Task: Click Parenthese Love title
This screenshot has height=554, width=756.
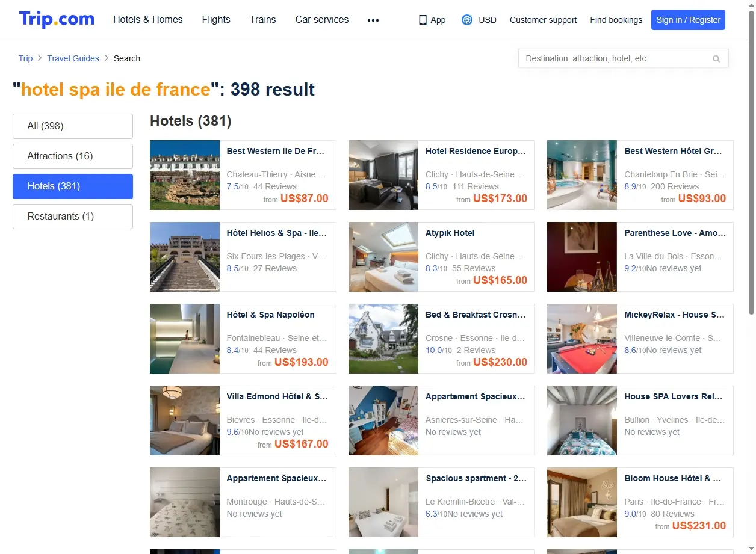Action: coord(675,233)
